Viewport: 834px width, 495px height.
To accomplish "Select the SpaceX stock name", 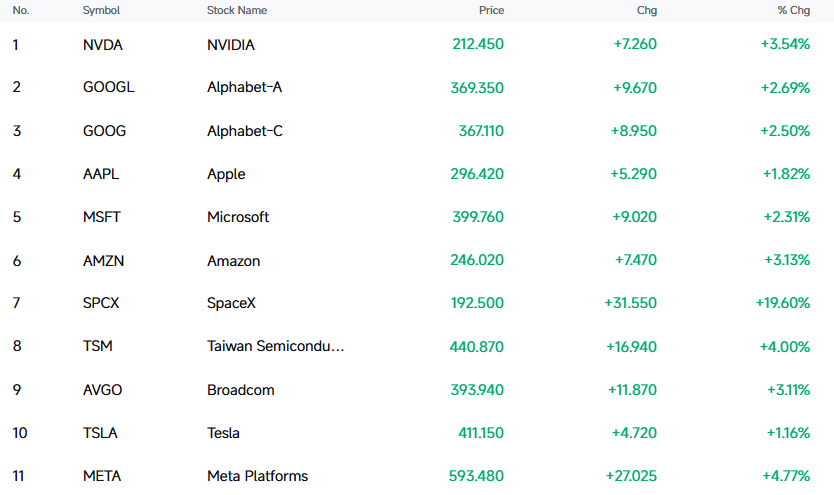I will 231,303.
